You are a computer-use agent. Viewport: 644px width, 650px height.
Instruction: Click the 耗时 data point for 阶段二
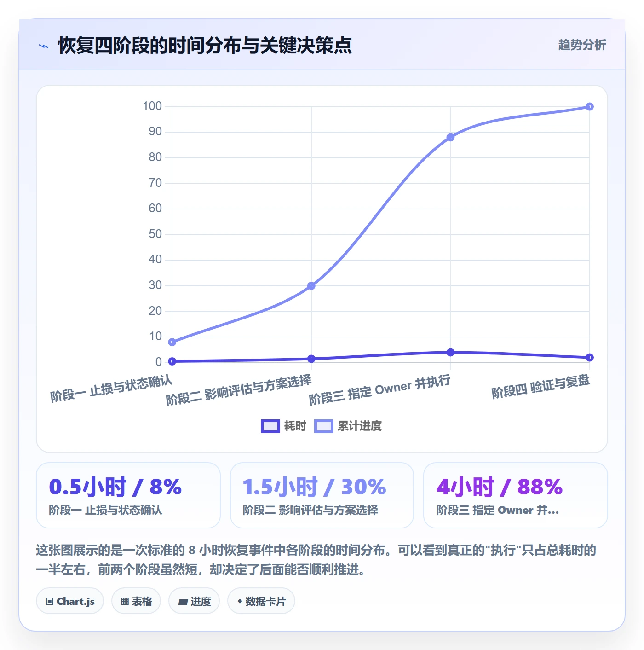pos(311,359)
